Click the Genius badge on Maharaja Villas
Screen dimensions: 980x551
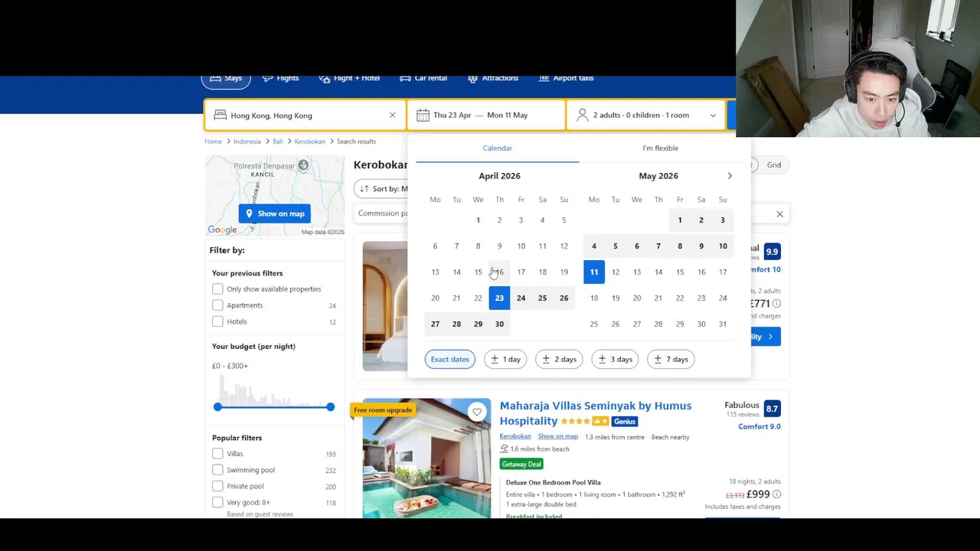(624, 422)
